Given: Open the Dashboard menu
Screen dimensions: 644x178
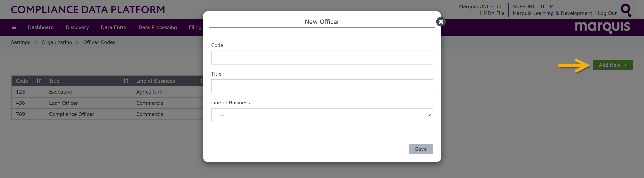Looking at the screenshot, I should coord(41,27).
